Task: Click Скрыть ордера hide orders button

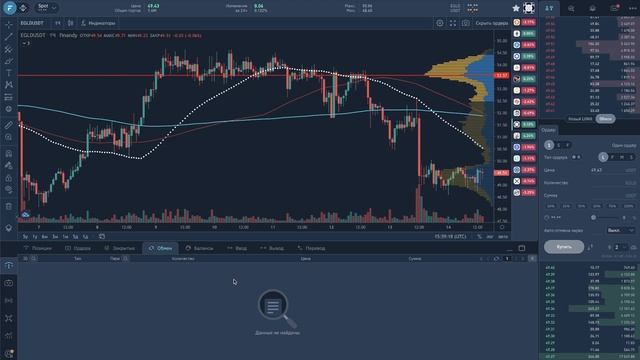Action: (491, 23)
